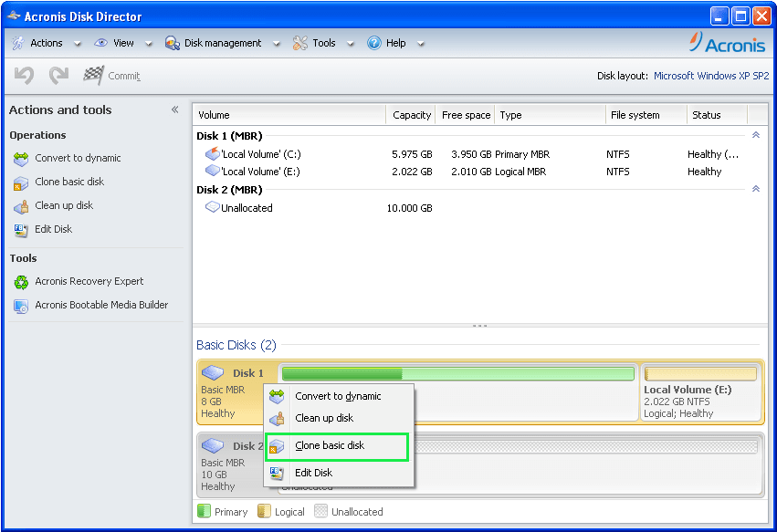Click the 'Local Volume' (C:) drive icon
The image size is (777, 532).
click(213, 153)
